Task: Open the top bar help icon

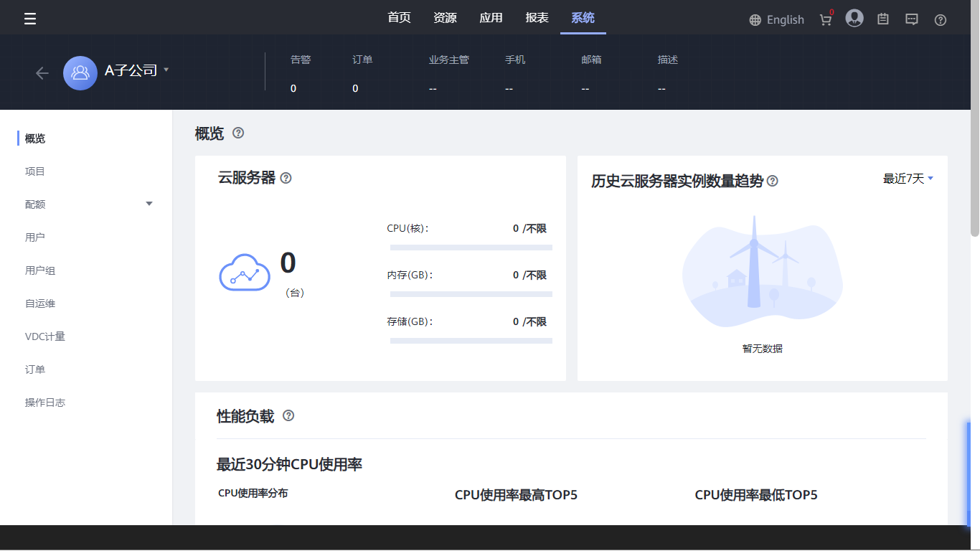Action: tap(941, 20)
